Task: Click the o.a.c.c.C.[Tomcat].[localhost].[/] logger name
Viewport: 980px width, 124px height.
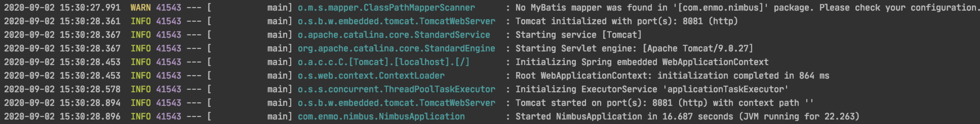Action: click(383, 62)
